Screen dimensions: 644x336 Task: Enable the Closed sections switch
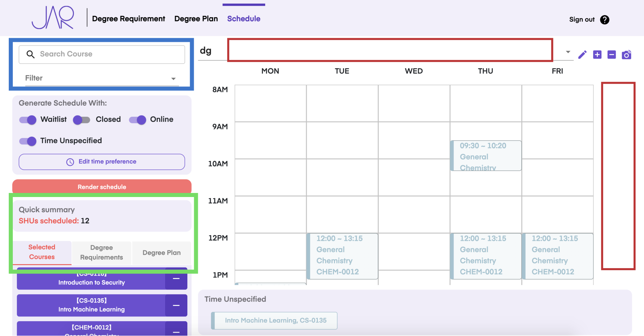(x=82, y=120)
